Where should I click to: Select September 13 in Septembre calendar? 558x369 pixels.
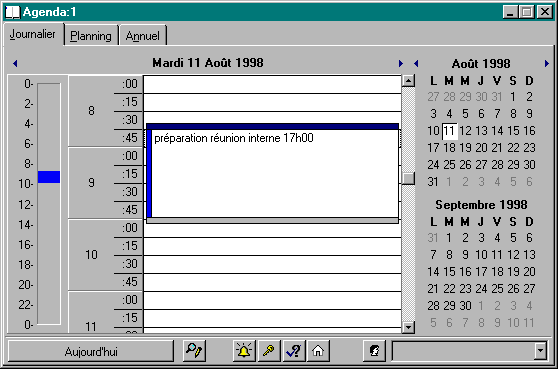[529, 254]
